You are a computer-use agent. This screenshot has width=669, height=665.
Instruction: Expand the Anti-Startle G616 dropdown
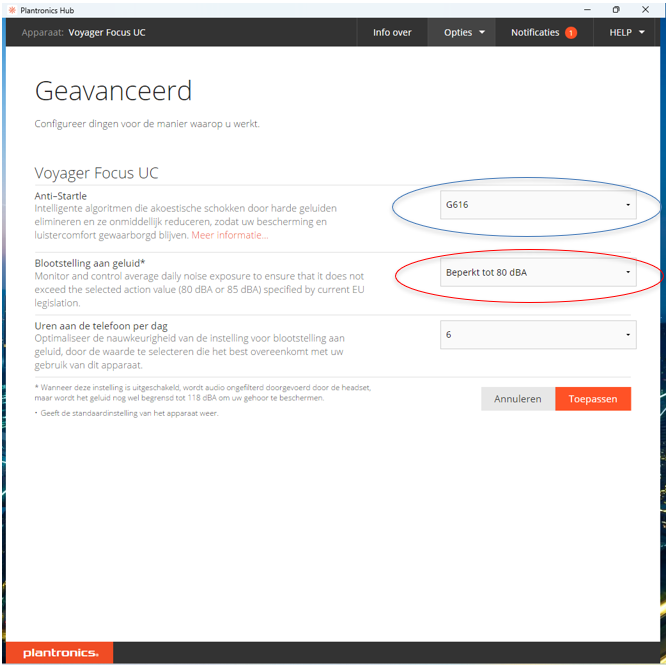coord(538,205)
